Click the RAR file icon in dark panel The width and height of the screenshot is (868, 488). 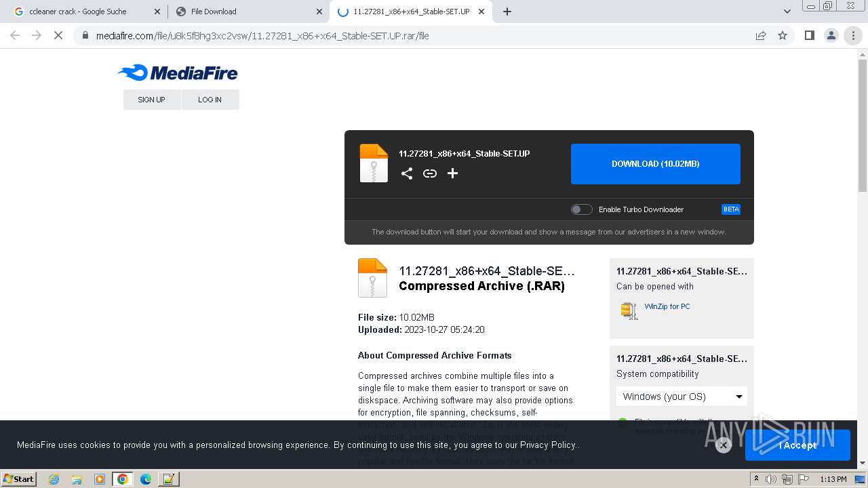point(374,163)
